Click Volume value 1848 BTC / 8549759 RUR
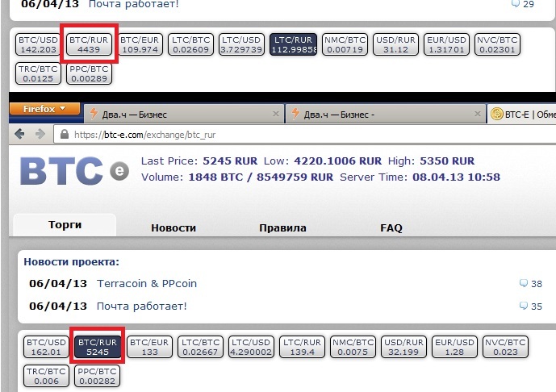 (261, 177)
